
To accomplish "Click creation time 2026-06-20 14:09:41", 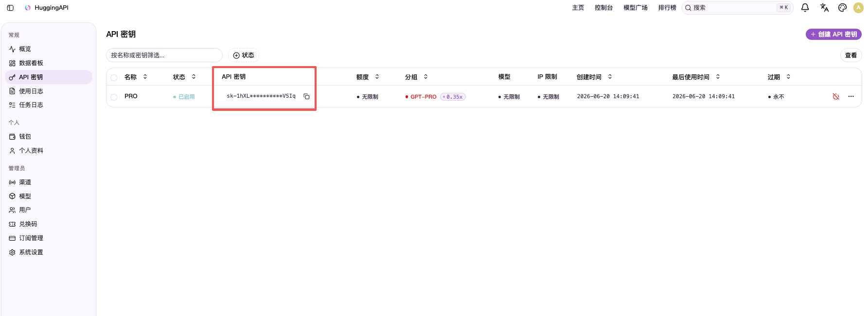I will pos(608,96).
